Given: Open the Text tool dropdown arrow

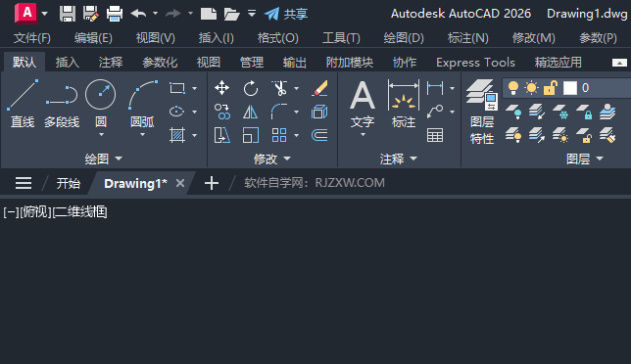Looking at the screenshot, I should tap(363, 135).
